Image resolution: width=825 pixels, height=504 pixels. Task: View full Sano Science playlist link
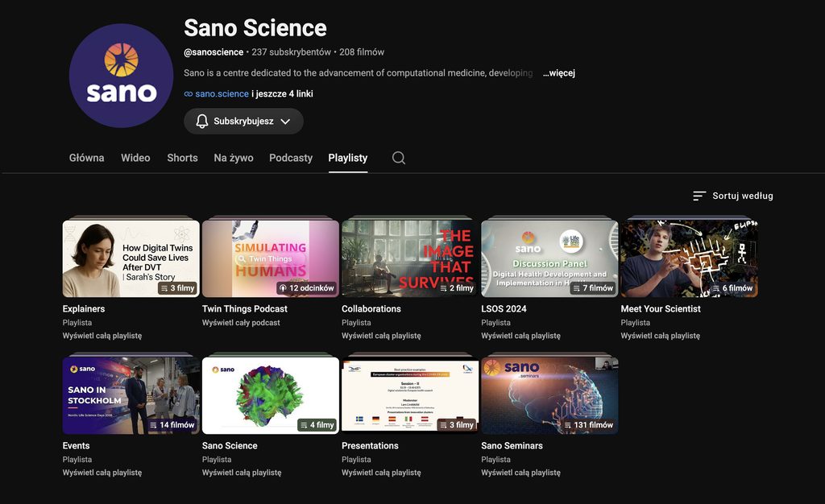point(242,473)
